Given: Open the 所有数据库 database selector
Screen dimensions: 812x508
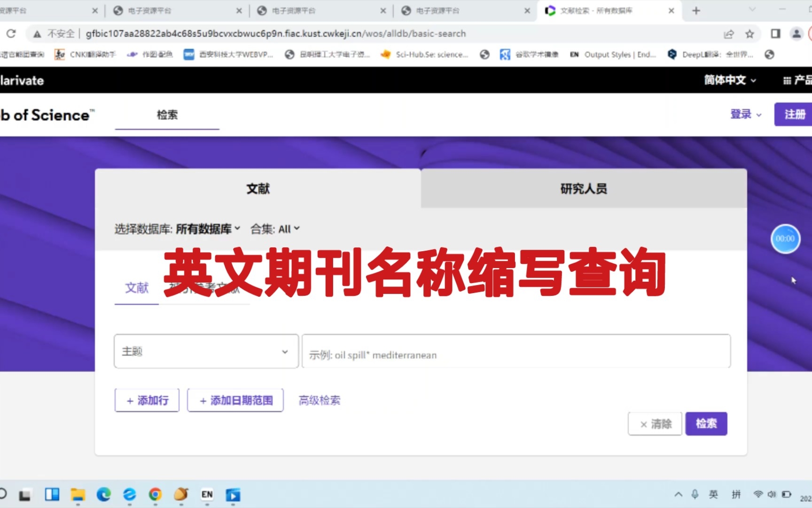Looking at the screenshot, I should point(208,229).
